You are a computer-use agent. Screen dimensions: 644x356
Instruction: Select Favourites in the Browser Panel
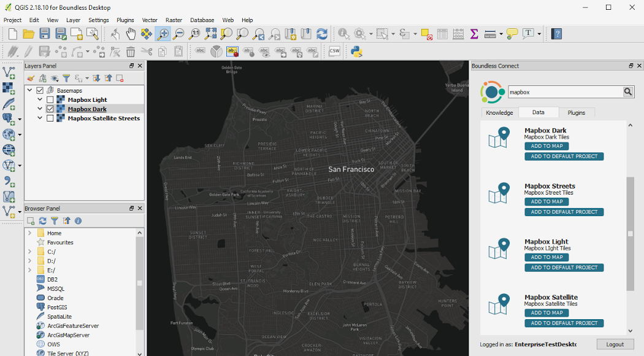[60, 242]
